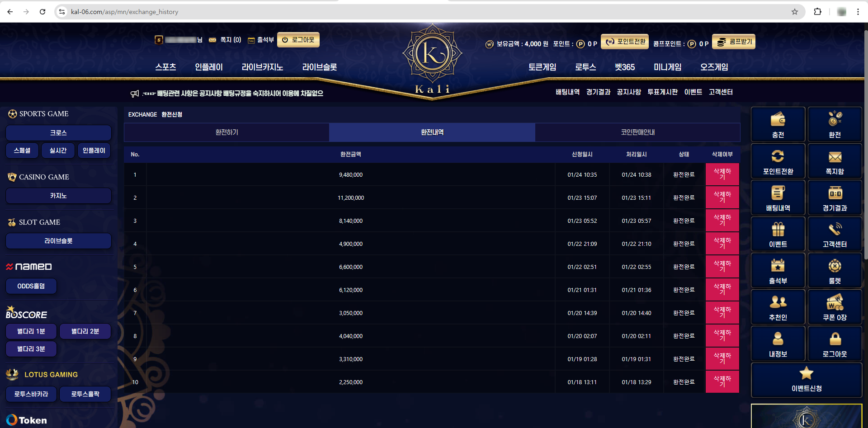Open the 출석부 link in top header
Image resolution: width=868 pixels, height=428 pixels.
[x=261, y=40]
